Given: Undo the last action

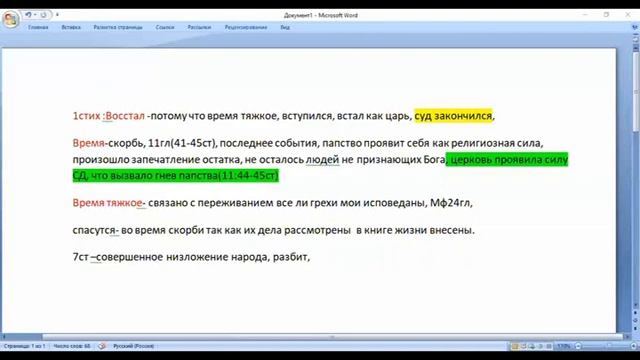Looking at the screenshot, I should click(x=28, y=15).
